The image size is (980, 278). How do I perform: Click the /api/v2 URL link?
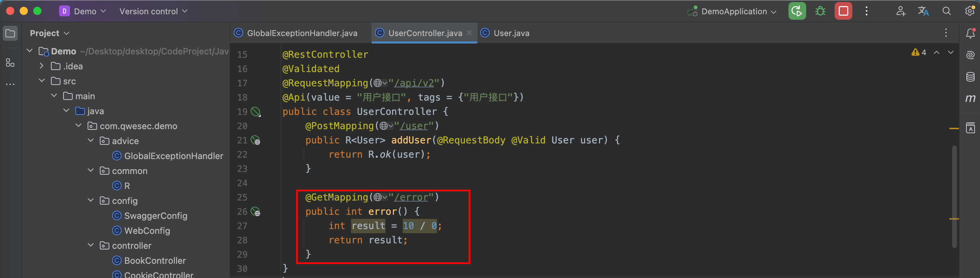click(414, 83)
